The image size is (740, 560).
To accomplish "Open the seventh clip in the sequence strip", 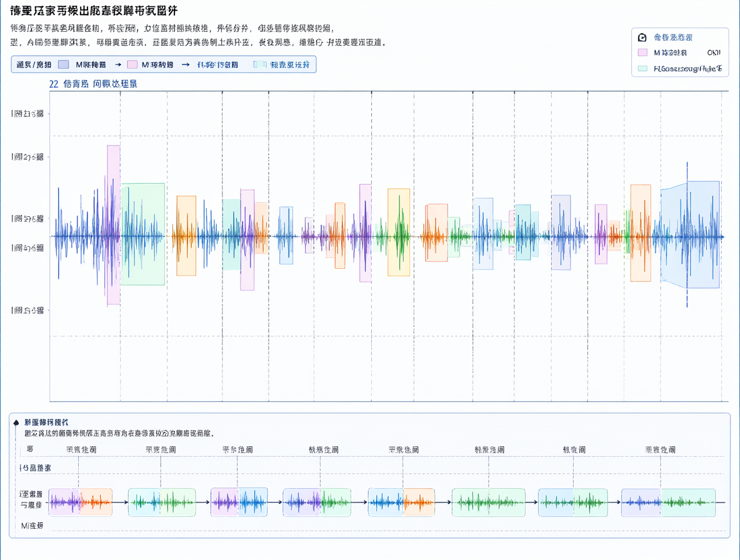I will [x=573, y=502].
